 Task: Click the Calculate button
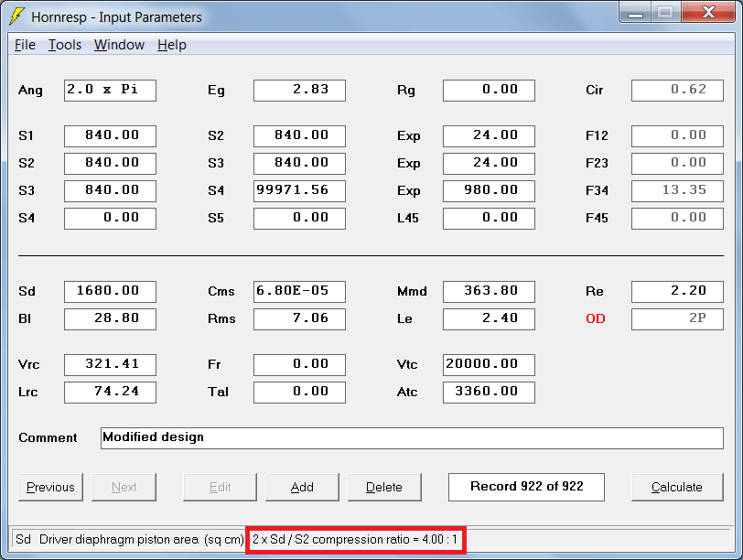[x=677, y=487]
